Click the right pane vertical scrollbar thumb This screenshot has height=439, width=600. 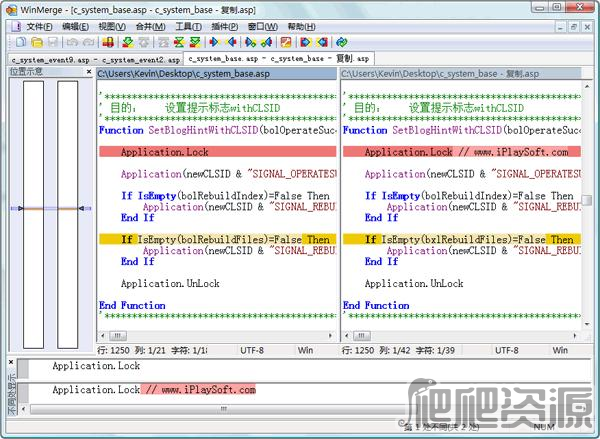[x=587, y=200]
